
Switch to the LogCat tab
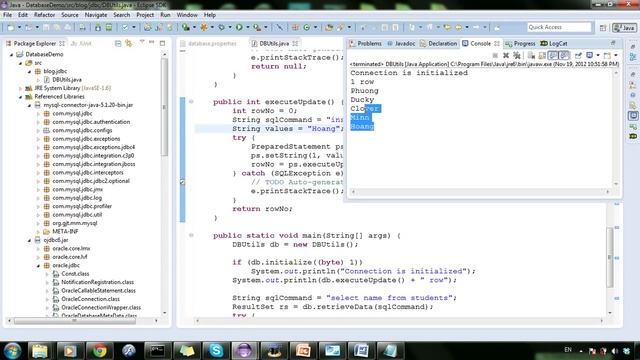click(554, 43)
